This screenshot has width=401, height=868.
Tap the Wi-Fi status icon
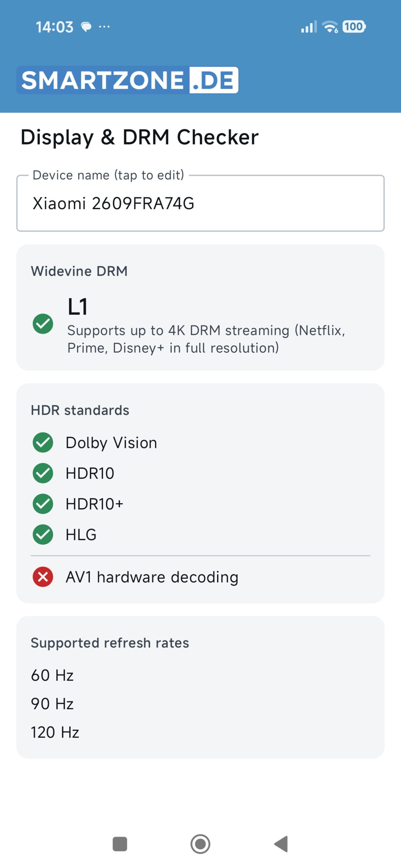pyautogui.click(x=330, y=26)
